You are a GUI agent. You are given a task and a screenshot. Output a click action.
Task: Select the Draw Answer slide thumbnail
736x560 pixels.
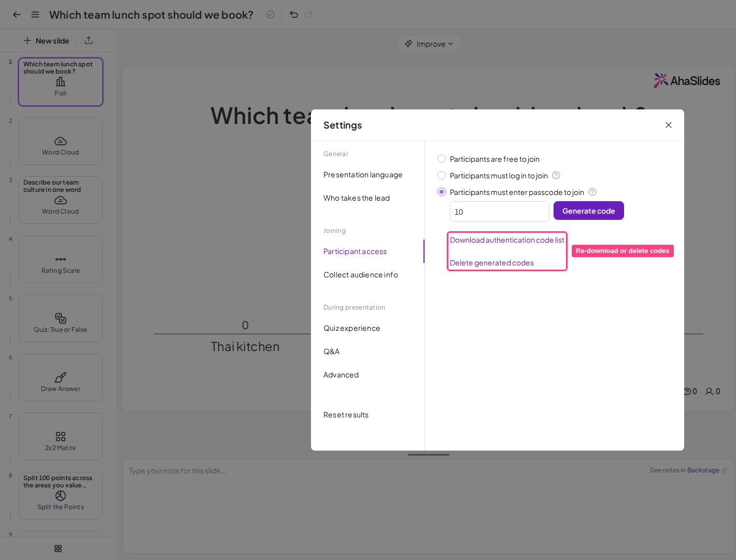pyautogui.click(x=61, y=377)
